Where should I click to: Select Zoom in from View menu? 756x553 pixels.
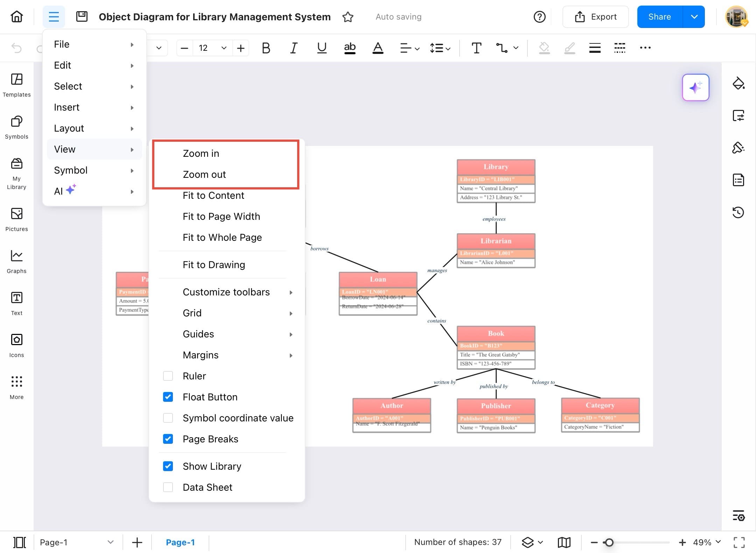201,153
